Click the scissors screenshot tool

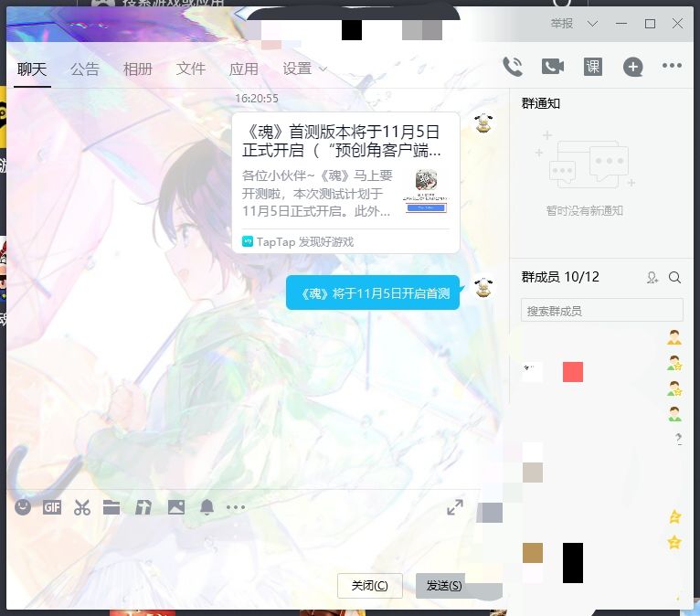point(82,507)
